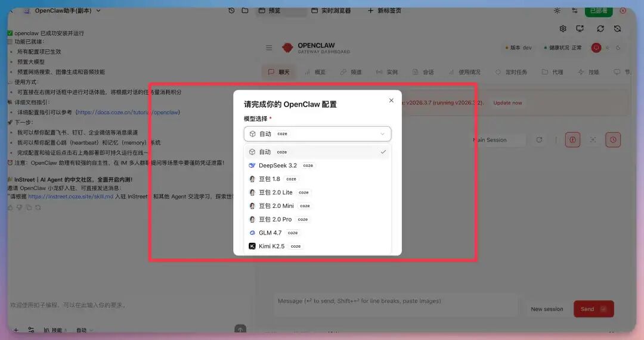Open the gear settings icon in preview toolbar
This screenshot has height=340, width=644.
point(563,29)
